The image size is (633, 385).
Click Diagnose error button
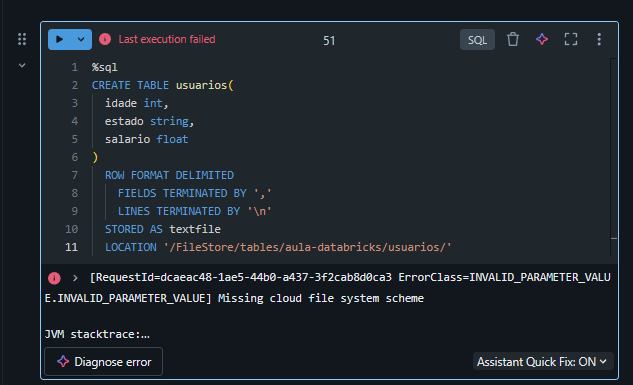pos(103,362)
